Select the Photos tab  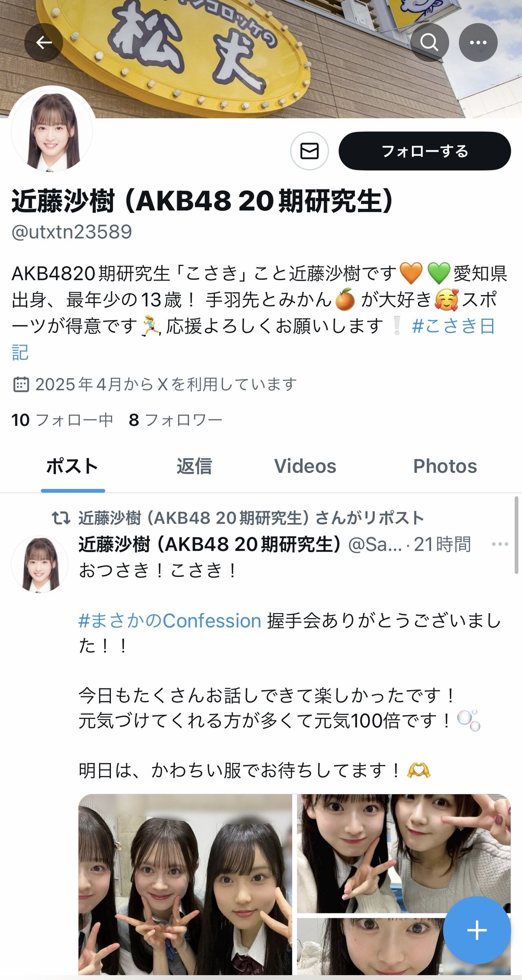[x=445, y=466]
